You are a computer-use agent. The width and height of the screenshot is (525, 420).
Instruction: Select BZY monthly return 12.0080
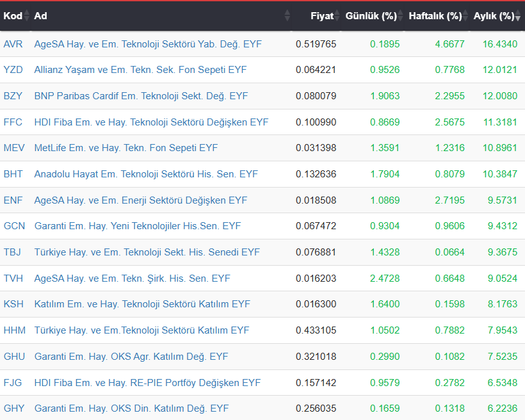(x=500, y=96)
